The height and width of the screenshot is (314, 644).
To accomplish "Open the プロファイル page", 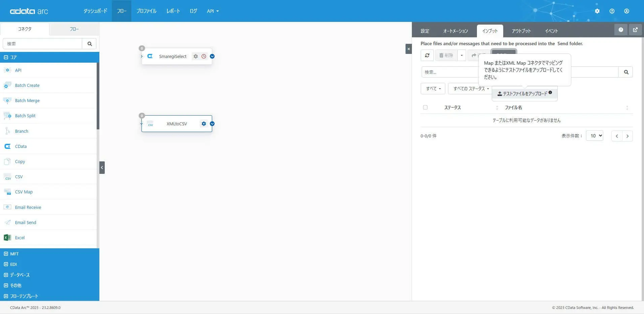I will (x=147, y=11).
